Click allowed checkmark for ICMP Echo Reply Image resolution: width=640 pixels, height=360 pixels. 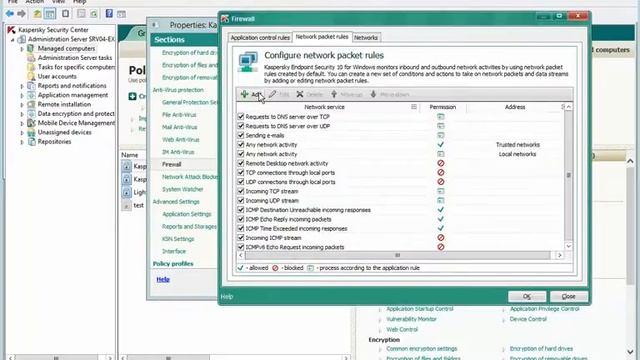pyautogui.click(x=440, y=219)
